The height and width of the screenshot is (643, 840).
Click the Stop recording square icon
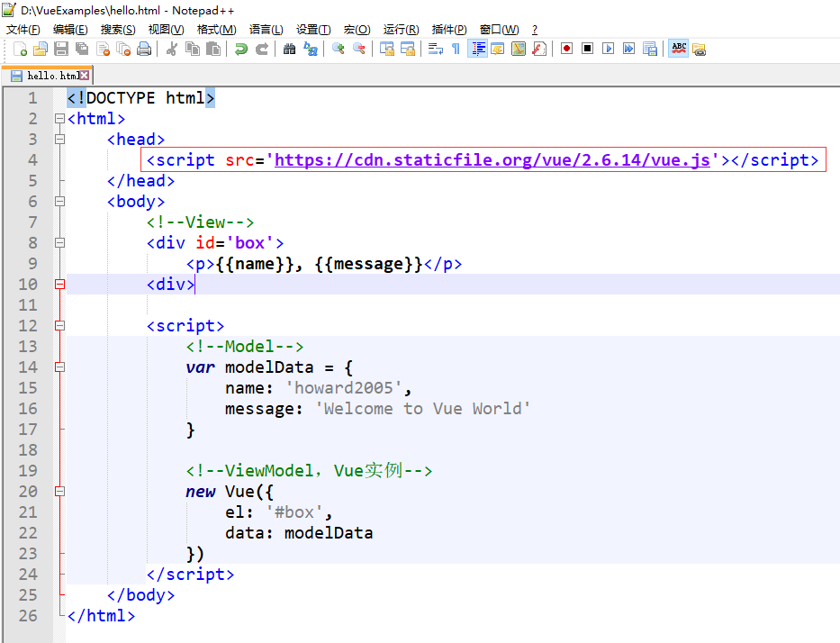coord(588,50)
